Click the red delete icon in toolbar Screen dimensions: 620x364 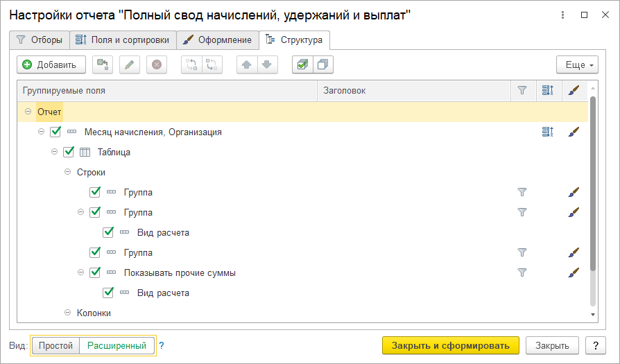click(157, 64)
